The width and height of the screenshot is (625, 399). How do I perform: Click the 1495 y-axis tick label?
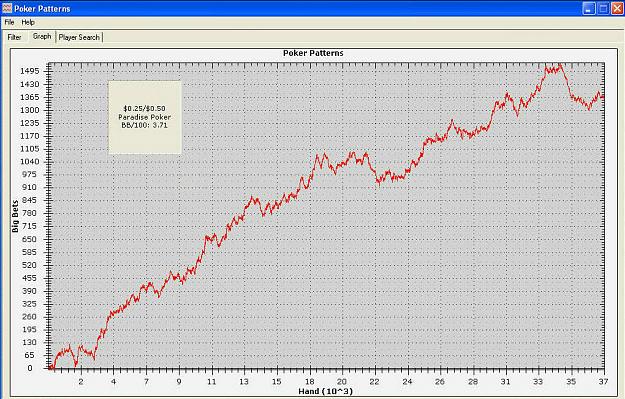pos(30,71)
